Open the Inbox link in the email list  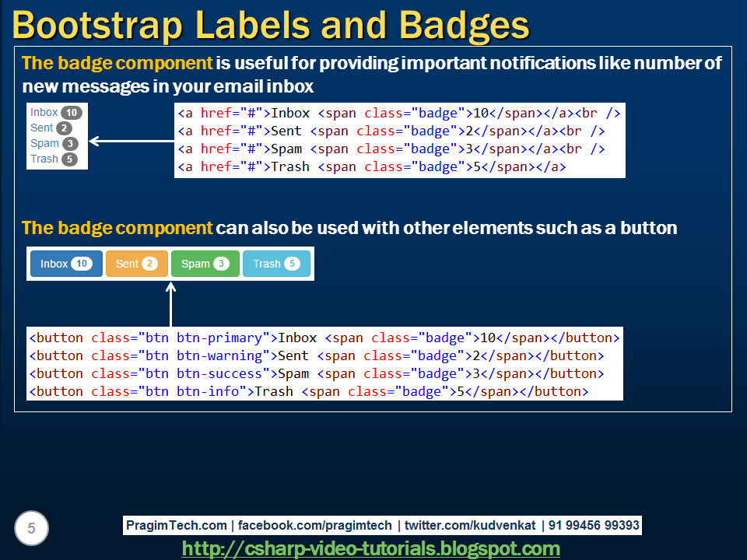coord(43,112)
